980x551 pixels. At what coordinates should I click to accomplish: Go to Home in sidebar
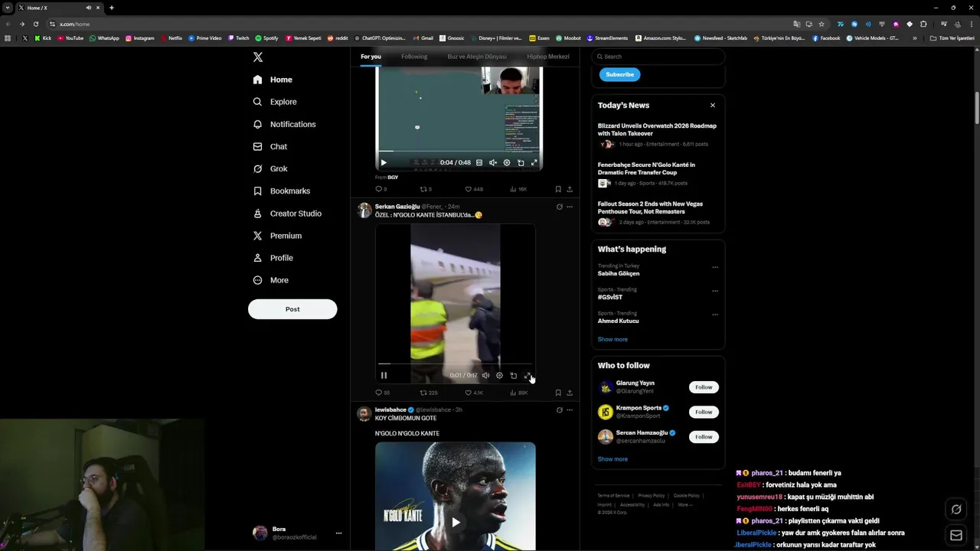pyautogui.click(x=273, y=80)
